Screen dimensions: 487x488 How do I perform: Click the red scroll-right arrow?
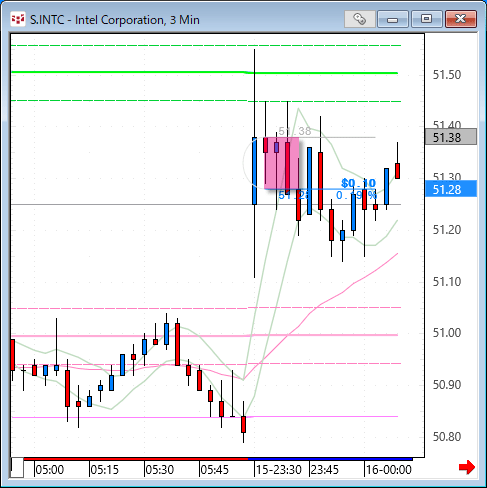tap(467, 467)
